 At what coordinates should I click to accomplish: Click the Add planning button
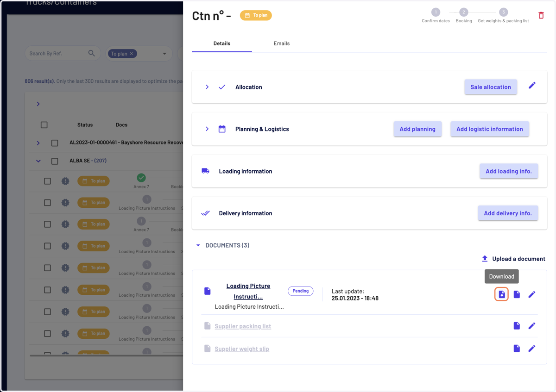point(417,129)
